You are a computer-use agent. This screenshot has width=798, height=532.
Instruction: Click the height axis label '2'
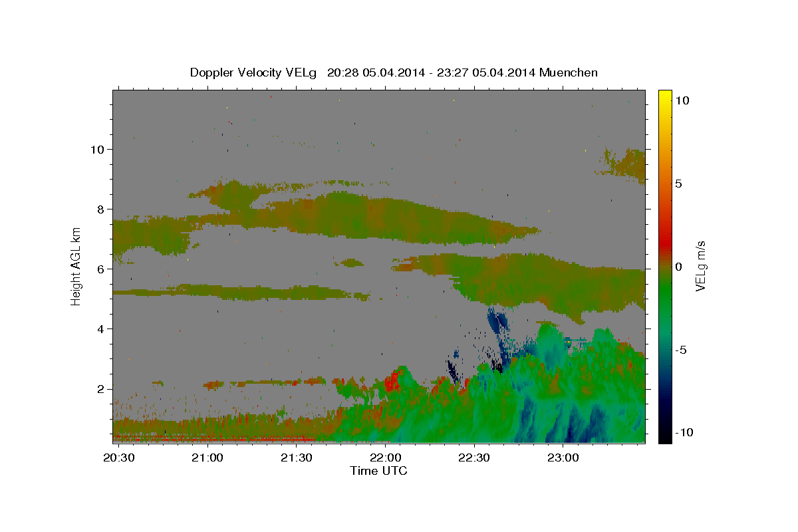[102, 389]
